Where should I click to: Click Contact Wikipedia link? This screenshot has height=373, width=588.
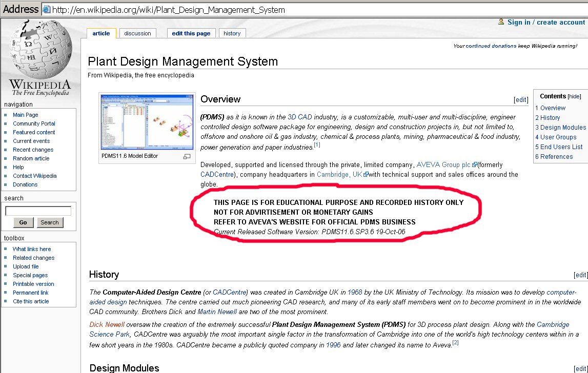(35, 175)
